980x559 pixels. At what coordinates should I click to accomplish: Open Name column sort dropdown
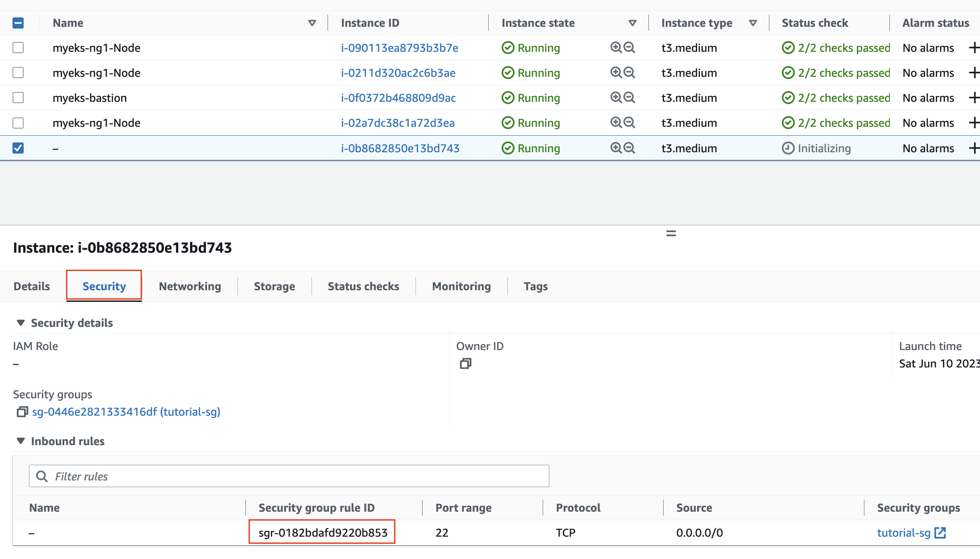point(312,23)
